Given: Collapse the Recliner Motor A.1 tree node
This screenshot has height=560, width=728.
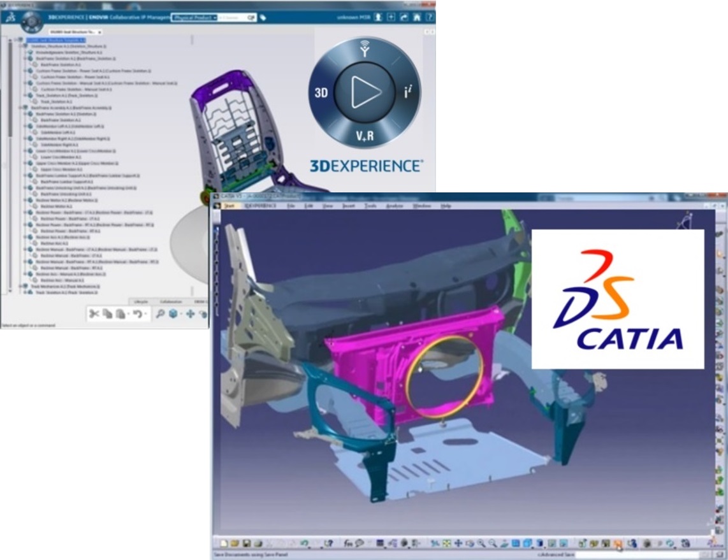Looking at the screenshot, I should [x=25, y=200].
